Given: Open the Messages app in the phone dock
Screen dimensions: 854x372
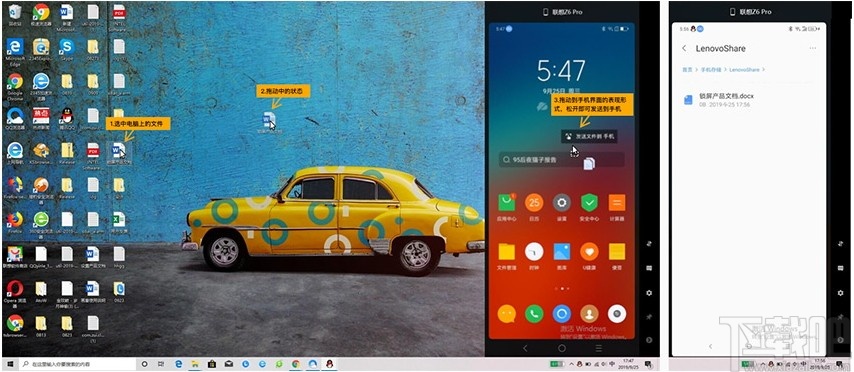Looking at the screenshot, I should coord(507,314).
